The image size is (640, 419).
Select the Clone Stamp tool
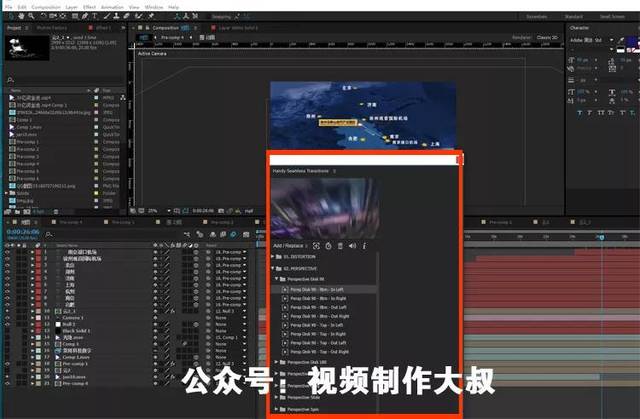[116, 16]
